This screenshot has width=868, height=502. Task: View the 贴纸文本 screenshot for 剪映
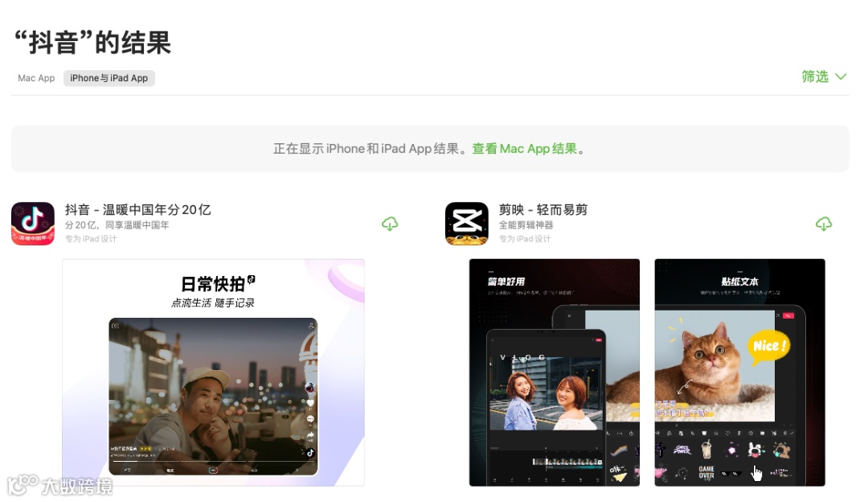coord(739,372)
